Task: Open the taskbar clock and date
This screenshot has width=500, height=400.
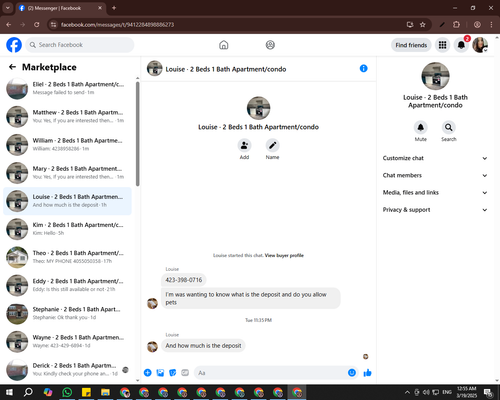Action: click(x=467, y=392)
